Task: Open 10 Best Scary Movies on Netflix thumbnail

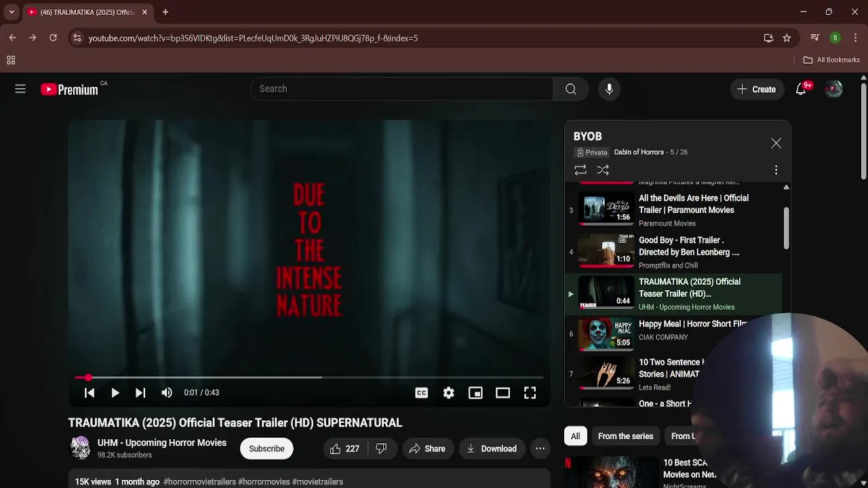Action: pos(612,472)
